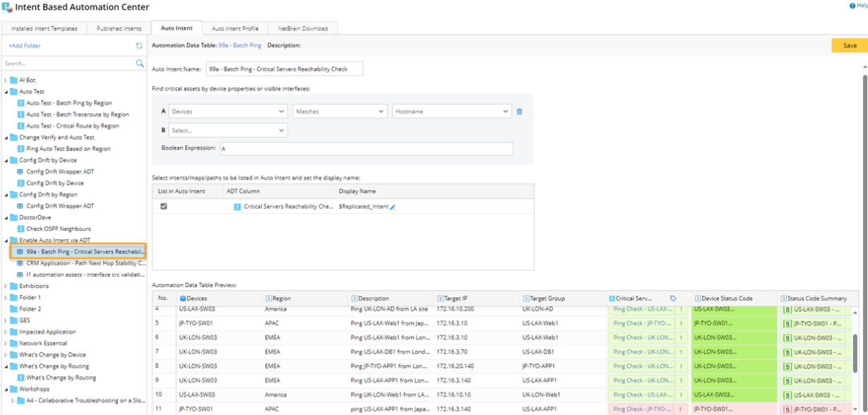Delete condition A with the trash icon
This screenshot has height=415, width=868.
pyautogui.click(x=519, y=112)
